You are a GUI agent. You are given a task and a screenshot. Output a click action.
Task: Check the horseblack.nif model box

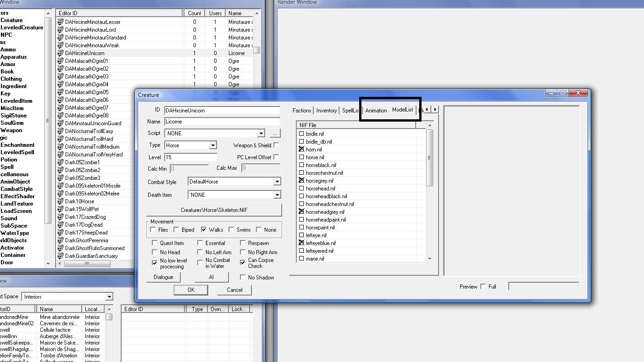[x=301, y=165]
